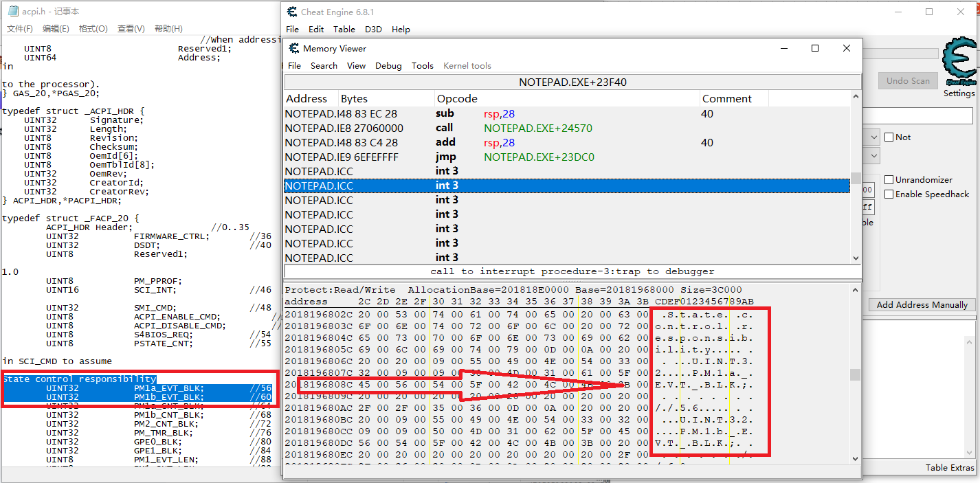Image resolution: width=980 pixels, height=483 pixels.
Task: Open Notepad 查看(V) menu
Action: click(131, 28)
